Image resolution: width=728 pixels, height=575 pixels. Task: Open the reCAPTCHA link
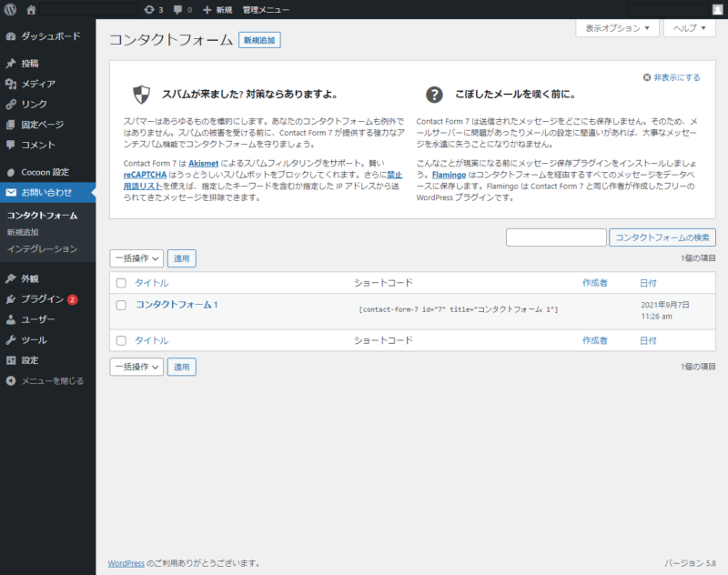coord(145,175)
